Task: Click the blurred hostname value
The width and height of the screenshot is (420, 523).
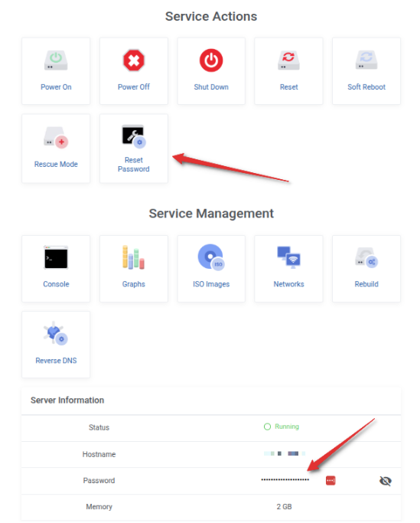Action: click(285, 453)
